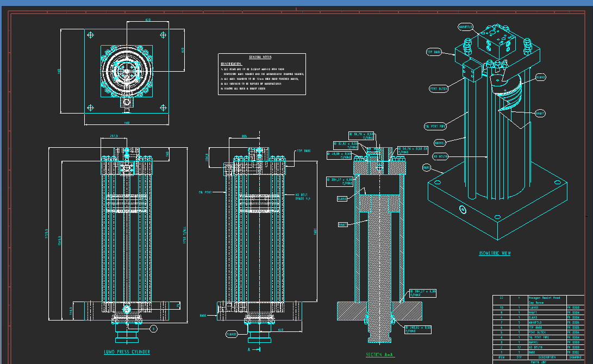This screenshot has width=593, height=364.
Task: Select the GLAND label box in section view
Action: 342,199
